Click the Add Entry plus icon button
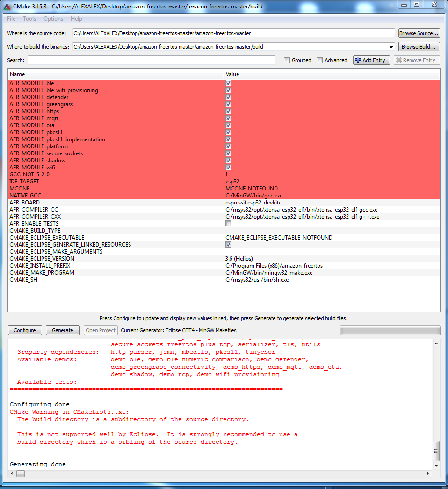448x489 pixels. click(x=371, y=60)
